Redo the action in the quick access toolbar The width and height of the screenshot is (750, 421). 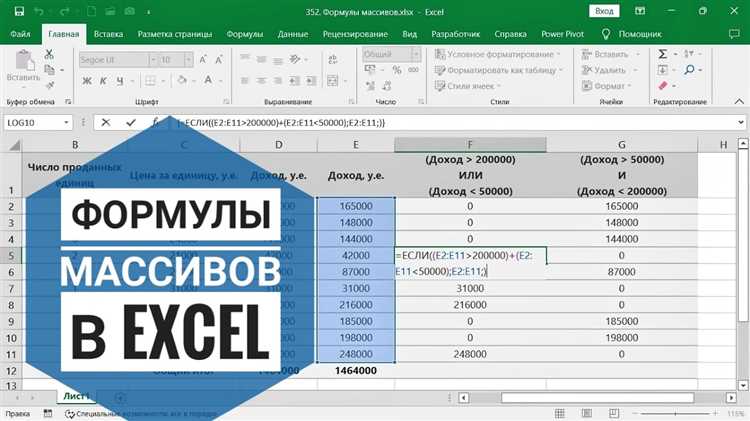65,11
